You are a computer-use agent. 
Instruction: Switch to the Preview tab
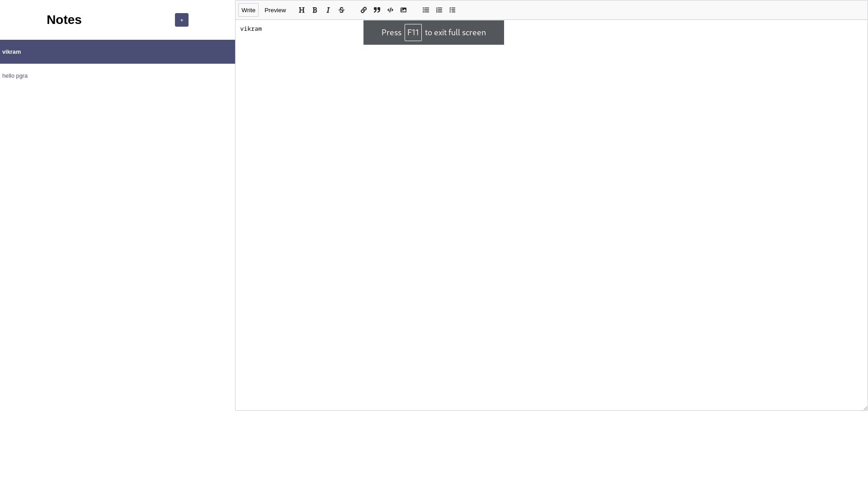[x=275, y=10]
